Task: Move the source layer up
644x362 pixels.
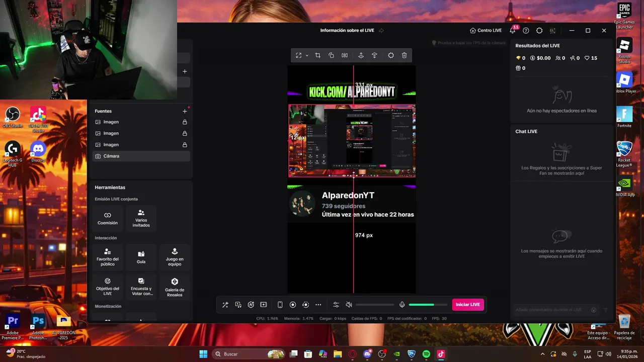Action: click(x=361, y=55)
